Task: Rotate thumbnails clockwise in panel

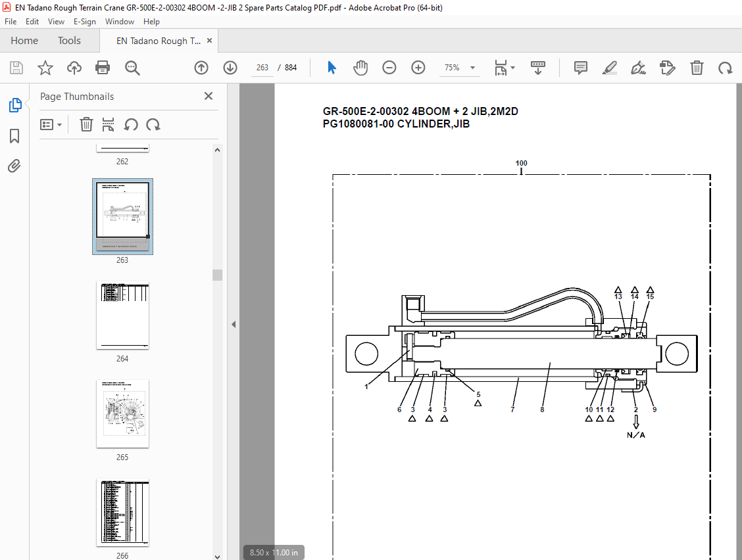Action: pyautogui.click(x=153, y=124)
